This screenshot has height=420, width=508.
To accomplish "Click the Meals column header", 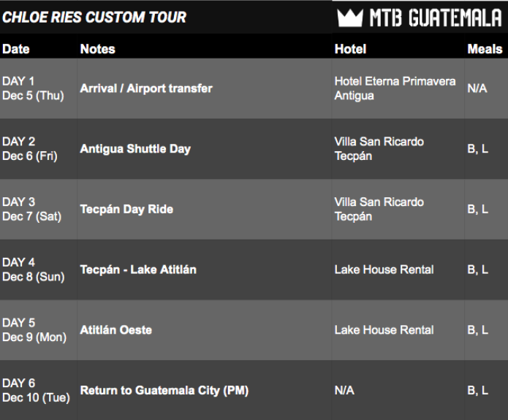I will coord(485,49).
